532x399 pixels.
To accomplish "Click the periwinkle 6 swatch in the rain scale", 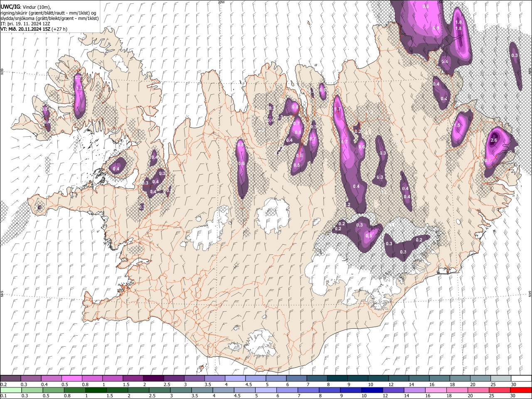I will coord(287,390).
